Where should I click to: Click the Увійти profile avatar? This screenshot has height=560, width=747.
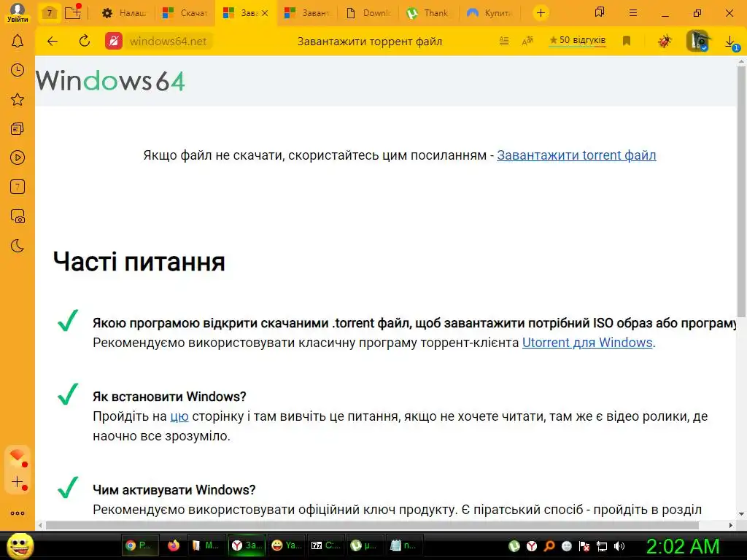[x=18, y=12]
